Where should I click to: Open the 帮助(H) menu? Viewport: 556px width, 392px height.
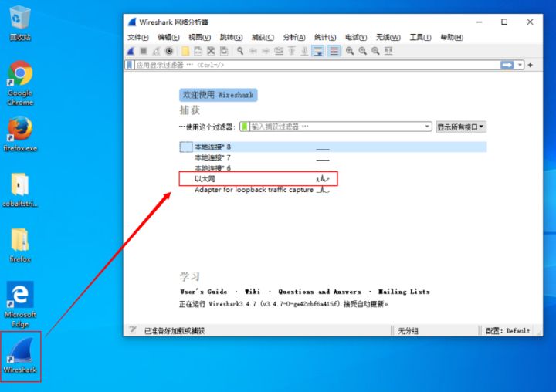(x=452, y=37)
